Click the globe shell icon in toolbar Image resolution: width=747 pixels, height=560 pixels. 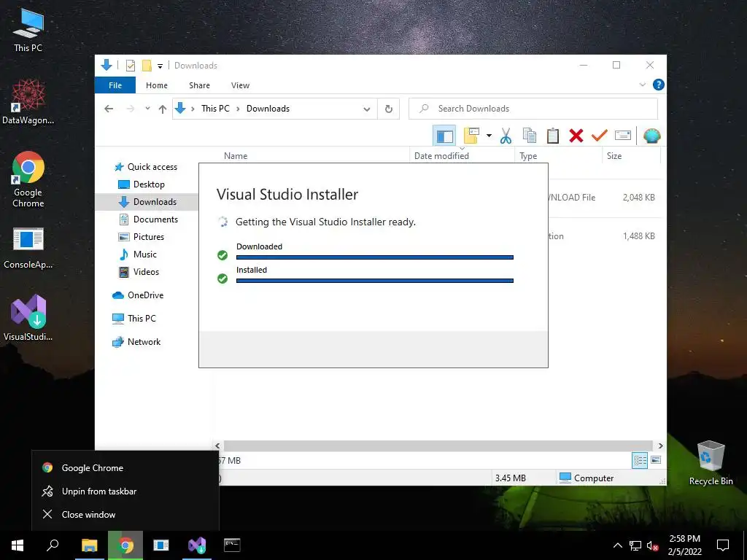(651, 136)
